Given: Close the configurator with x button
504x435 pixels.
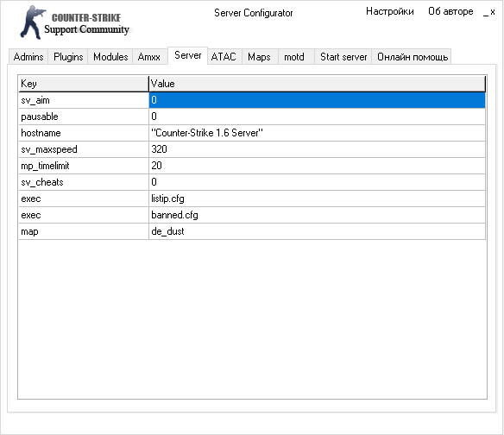Looking at the screenshot, I should [493, 12].
